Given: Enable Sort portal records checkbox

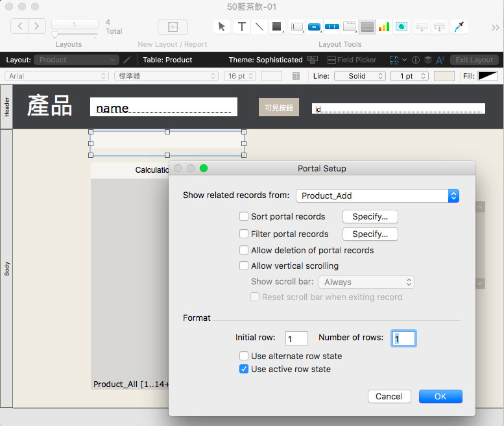Looking at the screenshot, I should tap(244, 216).
